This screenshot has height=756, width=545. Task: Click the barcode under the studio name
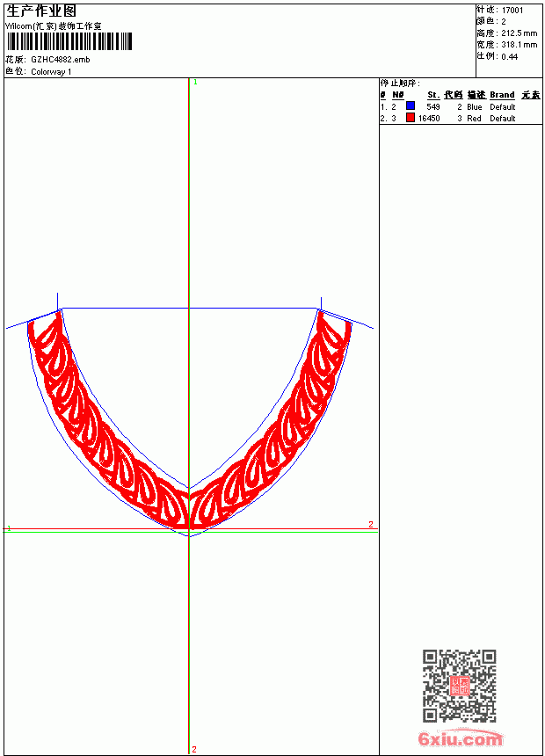[x=69, y=41]
